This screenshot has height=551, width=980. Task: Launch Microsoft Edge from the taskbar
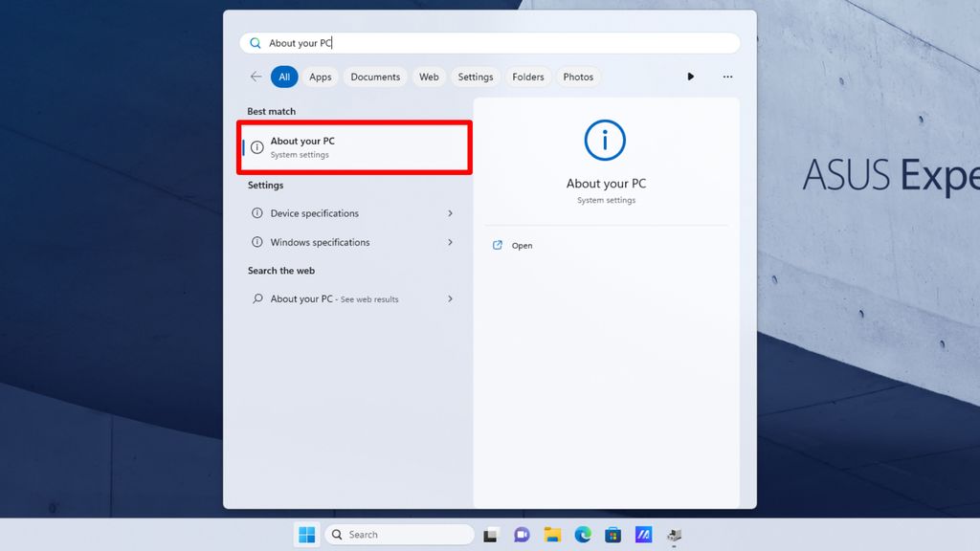click(582, 534)
